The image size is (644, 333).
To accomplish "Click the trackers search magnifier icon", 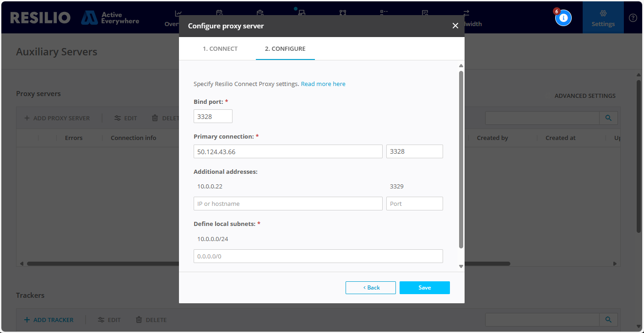I will point(608,320).
